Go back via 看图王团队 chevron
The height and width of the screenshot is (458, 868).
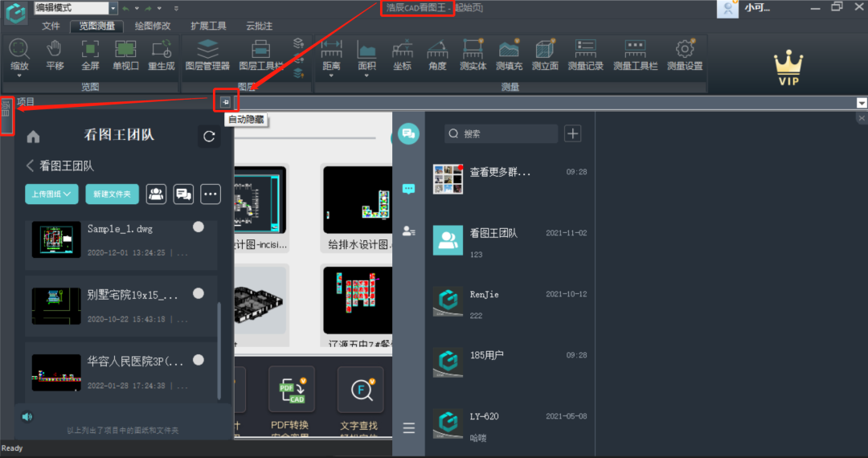click(x=30, y=166)
